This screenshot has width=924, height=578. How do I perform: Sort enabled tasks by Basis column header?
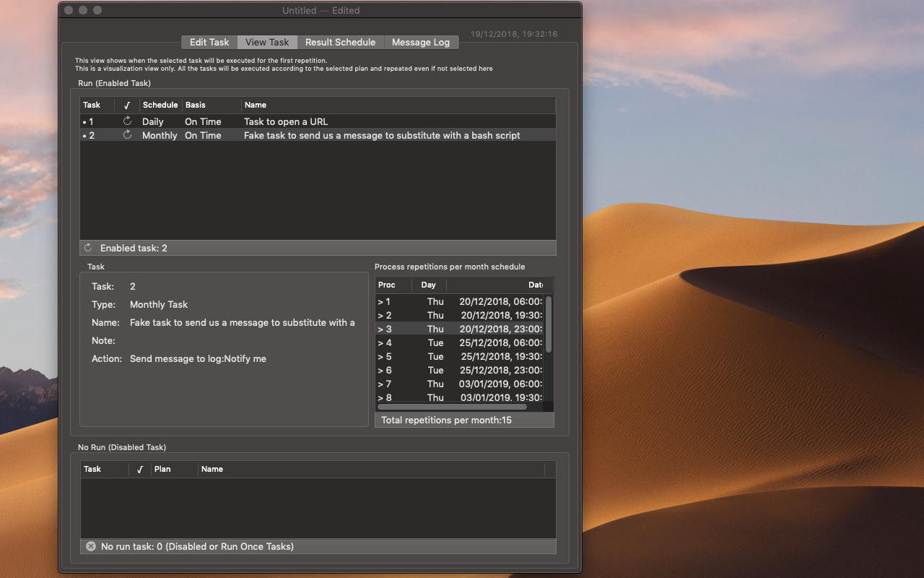point(212,105)
